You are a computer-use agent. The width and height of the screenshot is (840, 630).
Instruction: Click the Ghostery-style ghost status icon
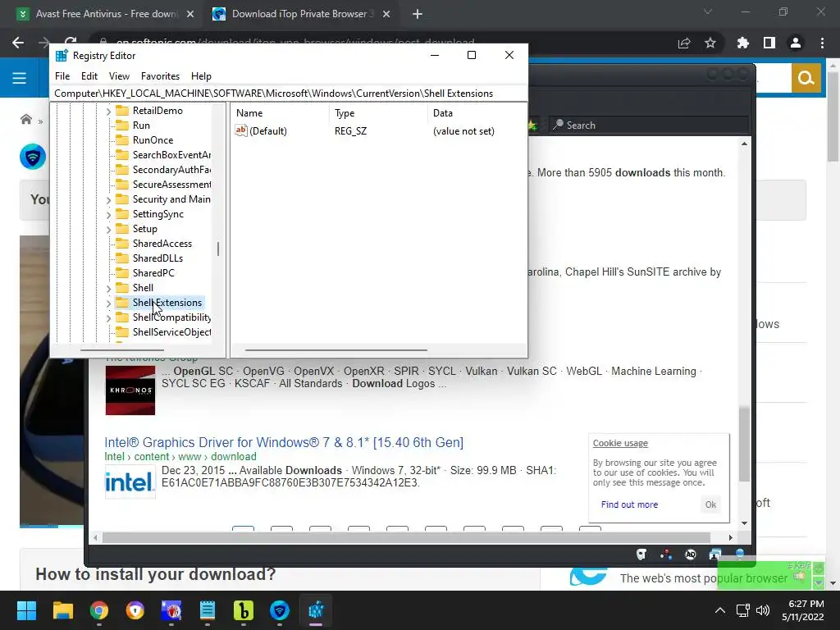(x=641, y=555)
